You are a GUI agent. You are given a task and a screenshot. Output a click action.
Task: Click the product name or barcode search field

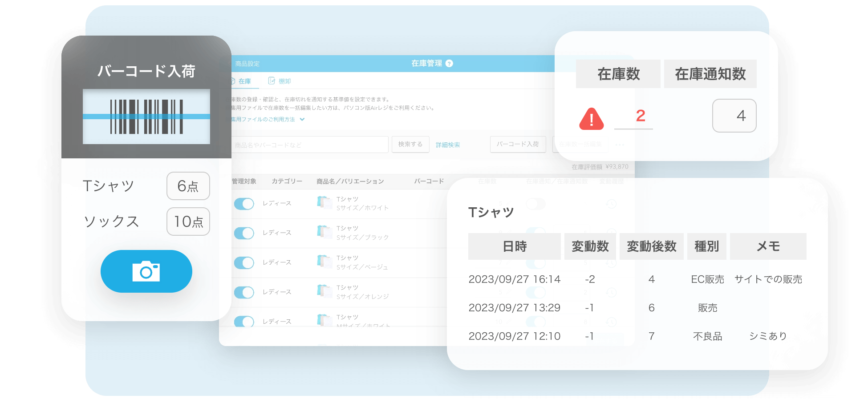point(309,145)
